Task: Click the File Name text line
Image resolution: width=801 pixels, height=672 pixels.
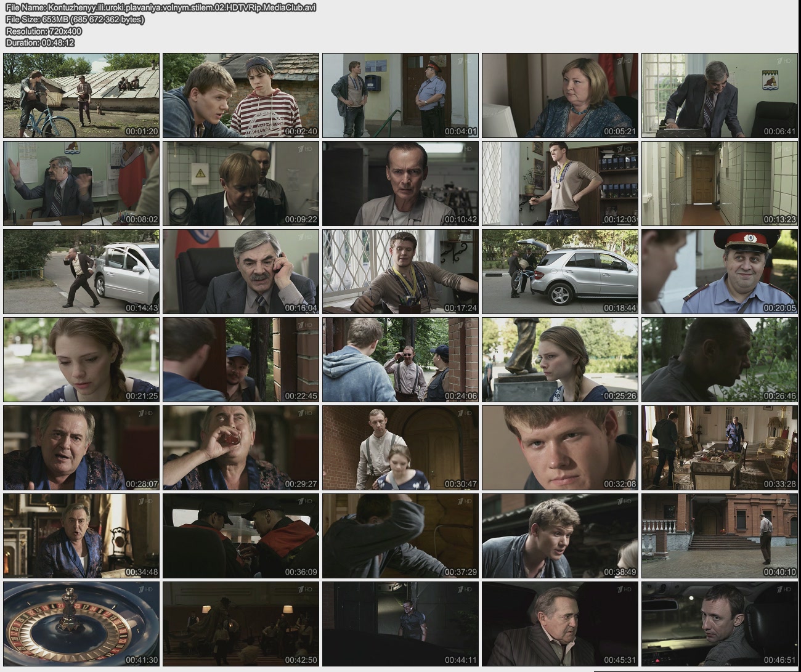Action: pyautogui.click(x=161, y=8)
